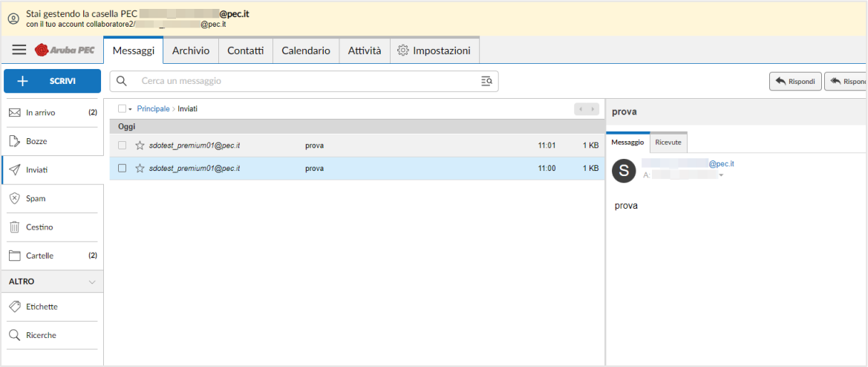Expand recipient details arrow in message
The image size is (868, 367).
720,175
